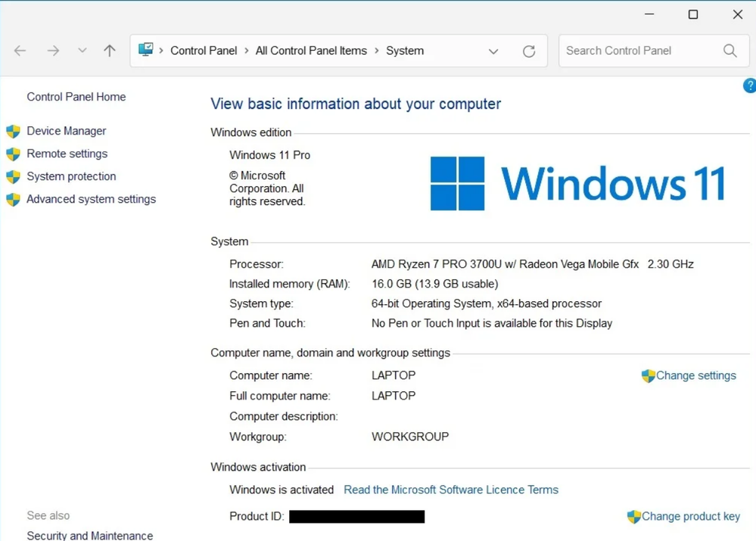Click the 16.0 GB installed memory value
Viewport: 756px width, 541px height.
434,284
